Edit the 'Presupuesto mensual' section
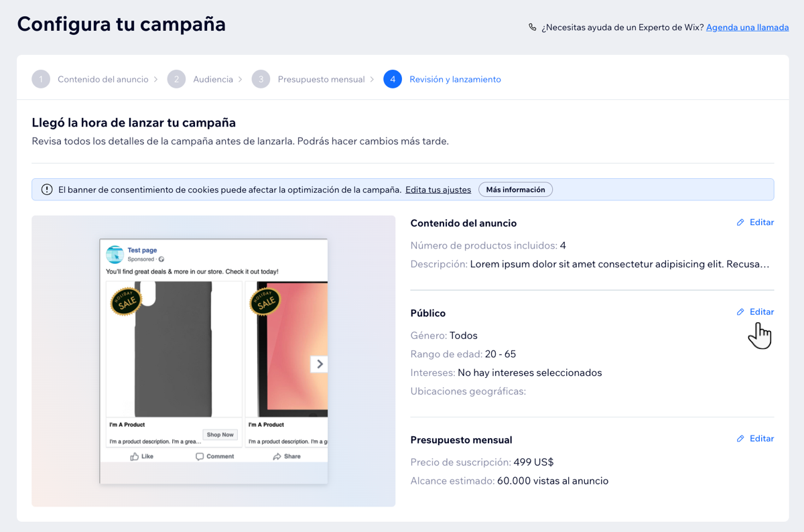Screen dimensions: 804x532 coord(755,438)
